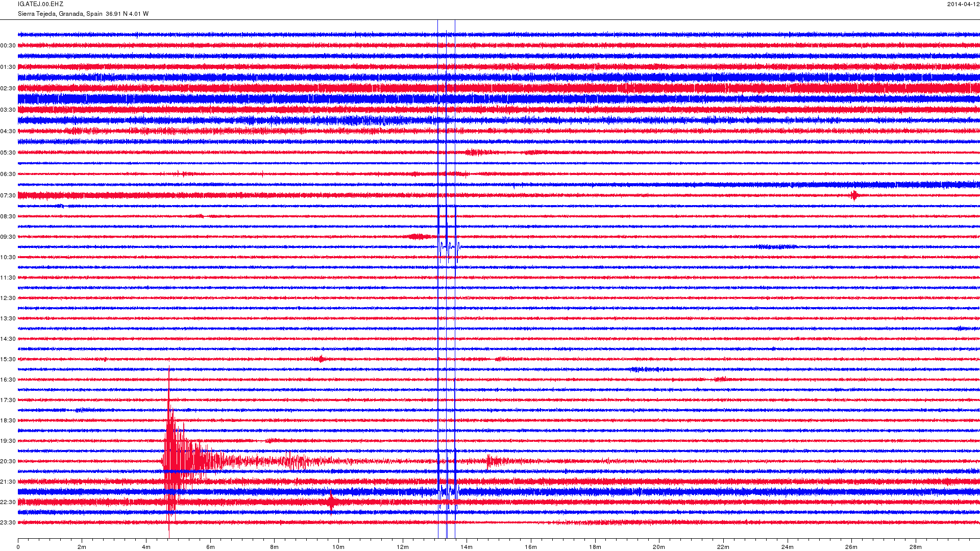The height and width of the screenshot is (551, 980).
Task: Click the 4m axis tick label
Action: 146,547
